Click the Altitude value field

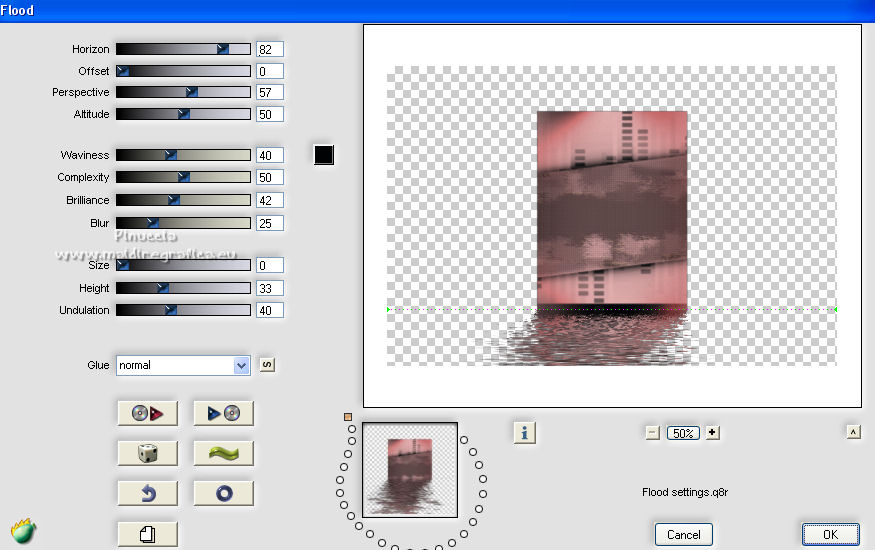click(x=270, y=114)
